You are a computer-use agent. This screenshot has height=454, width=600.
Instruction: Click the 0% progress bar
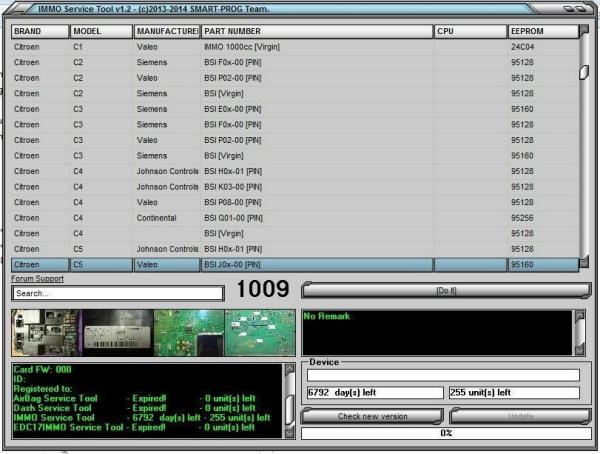pos(446,433)
